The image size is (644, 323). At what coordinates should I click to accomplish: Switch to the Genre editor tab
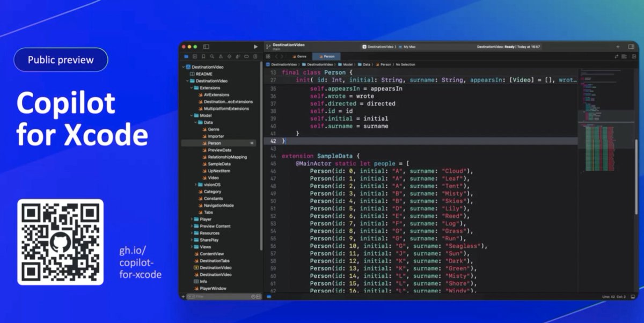(299, 56)
